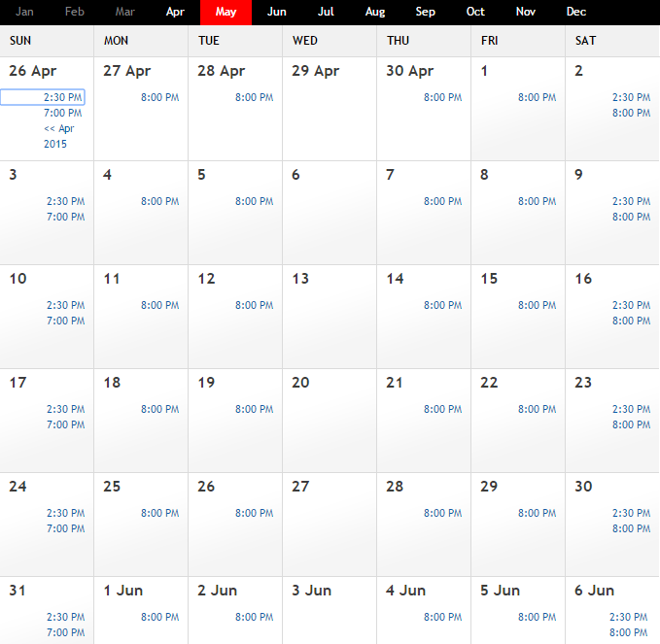The image size is (660, 644).
Task: Switch to the Nov month tab
Action: [526, 12]
